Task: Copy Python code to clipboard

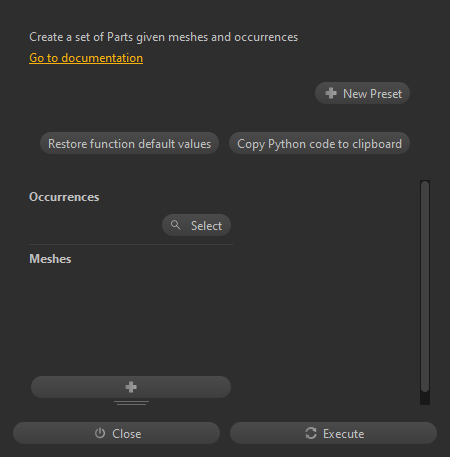Action: 319,144
